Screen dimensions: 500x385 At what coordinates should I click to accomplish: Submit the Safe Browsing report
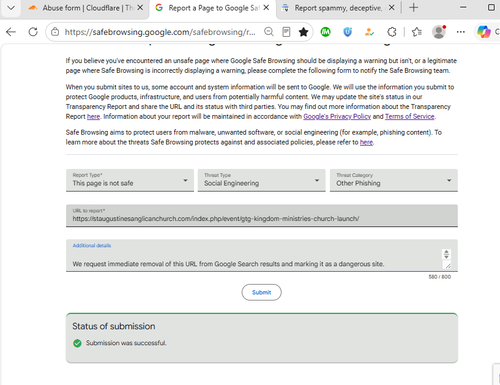click(261, 292)
